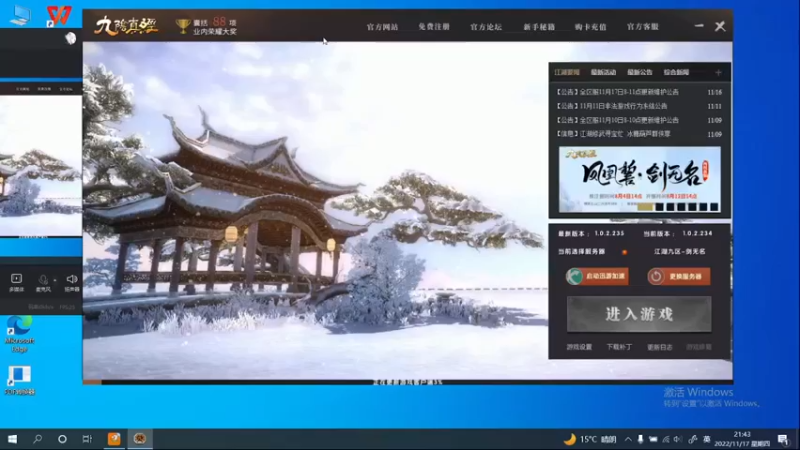The width and height of the screenshot is (800, 450).
Task: Click the mirrored launcher preview thumbnail on left
Action: click(41, 160)
